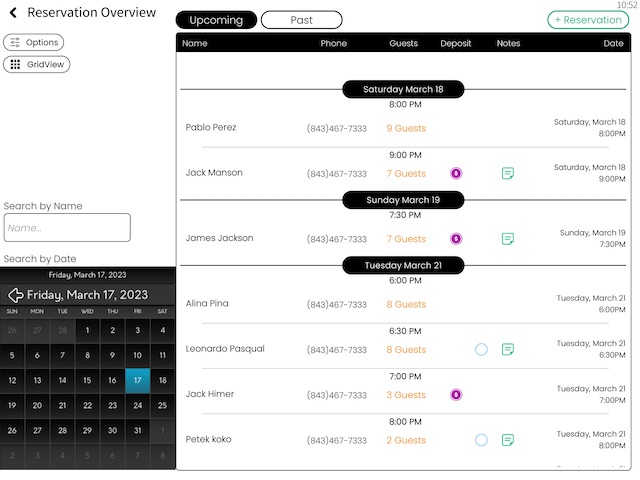Image resolution: width=640 pixels, height=480 pixels.
Task: Collapse the Tuesday March 21 section header
Action: tap(403, 265)
